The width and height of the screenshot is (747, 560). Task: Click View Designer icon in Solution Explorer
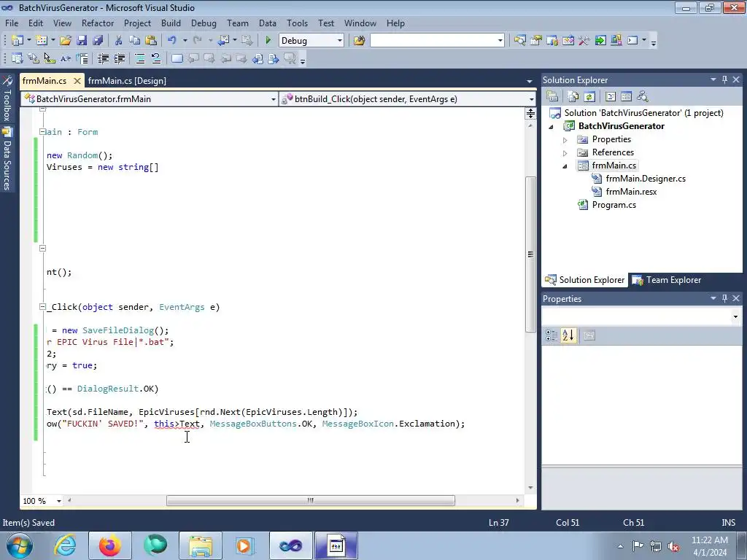pyautogui.click(x=627, y=97)
